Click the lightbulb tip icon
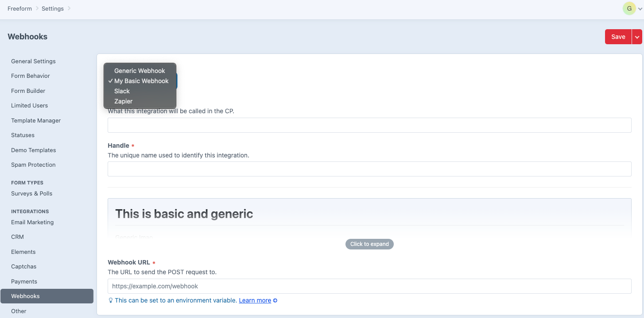644x318 pixels. [x=110, y=300]
